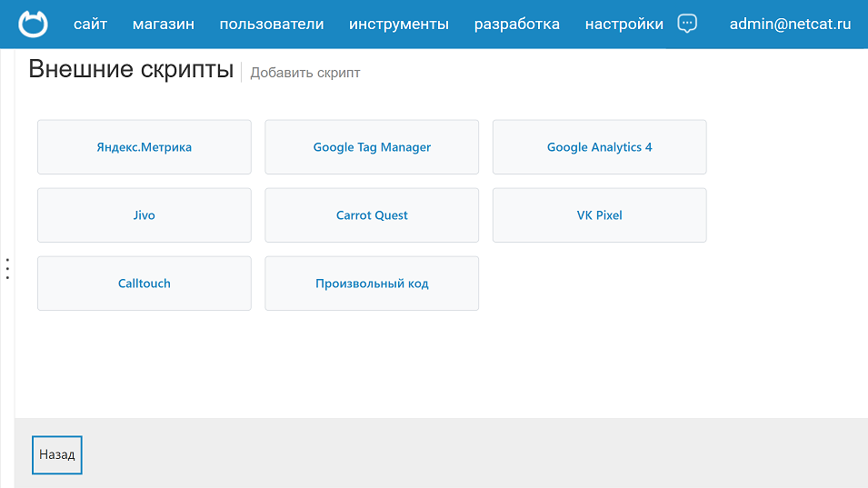868x488 pixels.
Task: Select the Google Tag Manager tile
Action: pos(372,147)
